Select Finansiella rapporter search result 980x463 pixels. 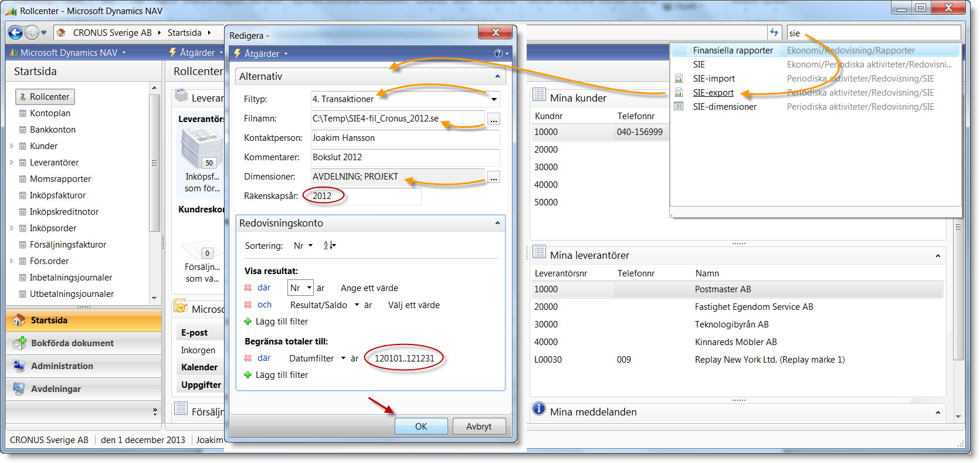tap(733, 50)
